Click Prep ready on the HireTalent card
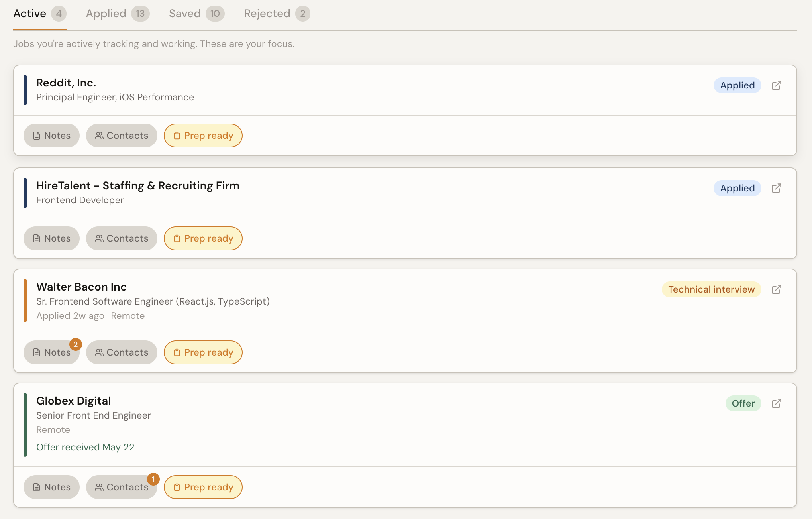Viewport: 812px width, 519px height. coord(203,238)
